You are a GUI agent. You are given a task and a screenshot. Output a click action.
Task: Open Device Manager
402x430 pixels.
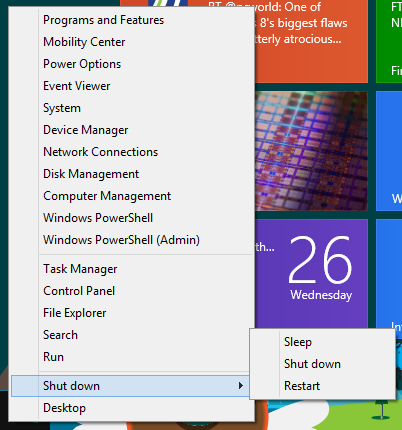tap(86, 130)
